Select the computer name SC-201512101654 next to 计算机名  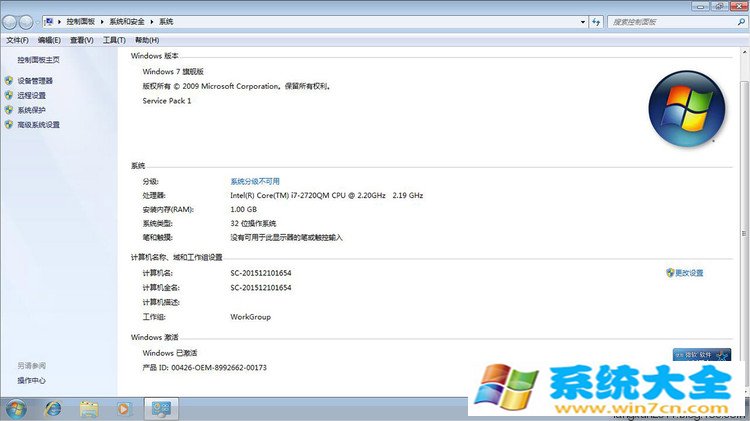click(x=261, y=273)
